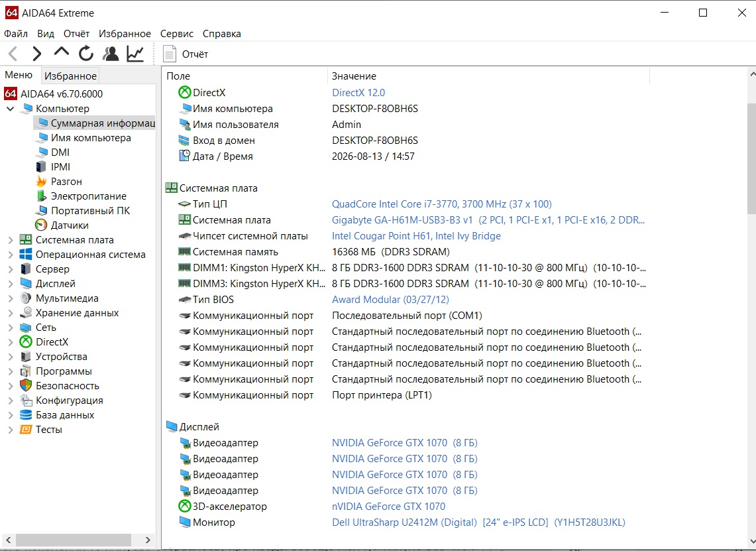
Task: Click the Электропитание battery icon
Action: pos(42,196)
